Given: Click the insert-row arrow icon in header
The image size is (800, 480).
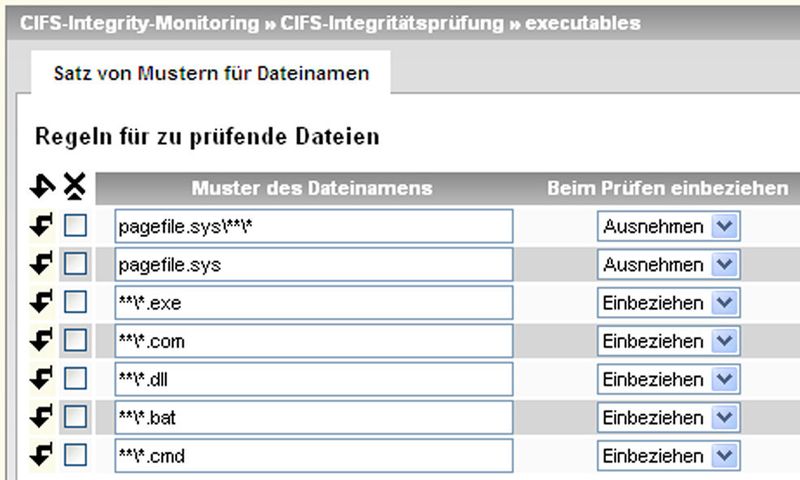Looking at the screenshot, I should 42,186.
